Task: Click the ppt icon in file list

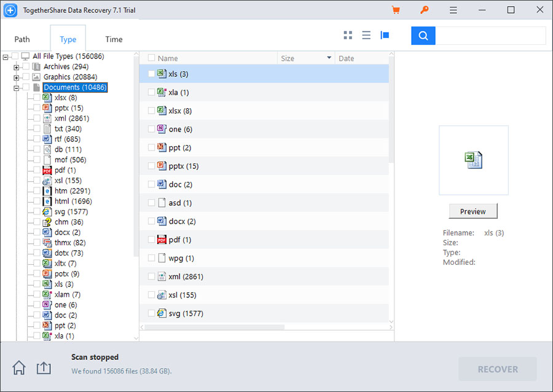Action: coord(162,147)
